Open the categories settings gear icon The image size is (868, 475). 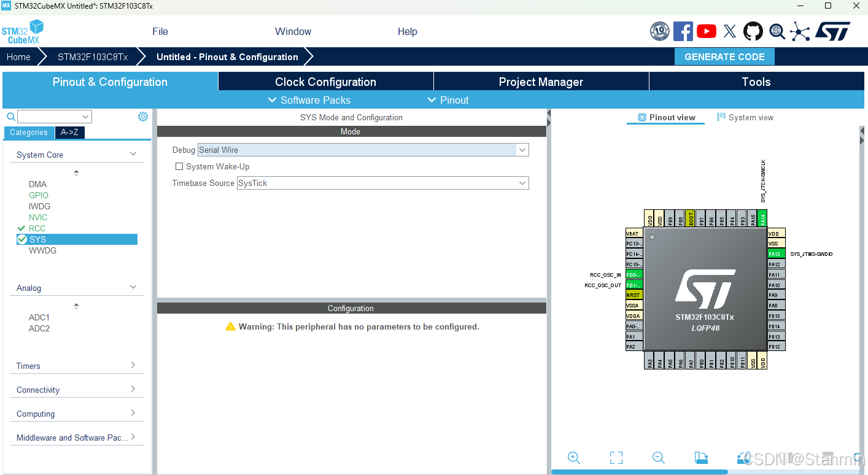pos(143,117)
